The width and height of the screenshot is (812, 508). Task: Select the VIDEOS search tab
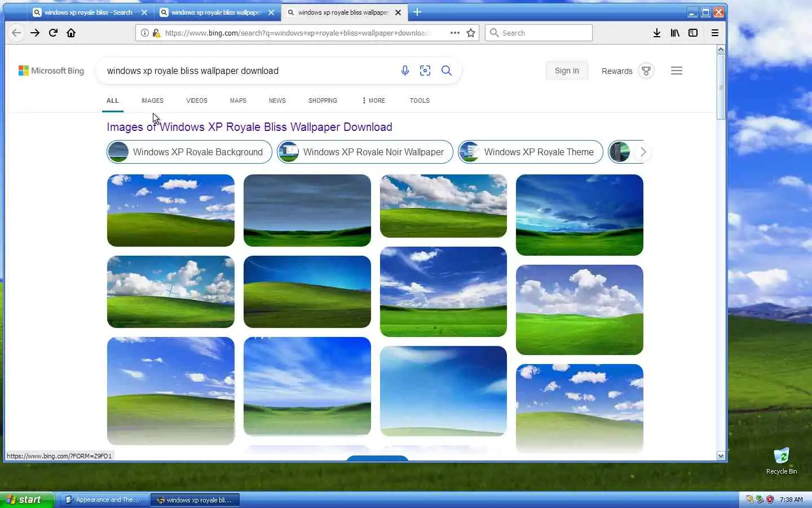point(197,100)
